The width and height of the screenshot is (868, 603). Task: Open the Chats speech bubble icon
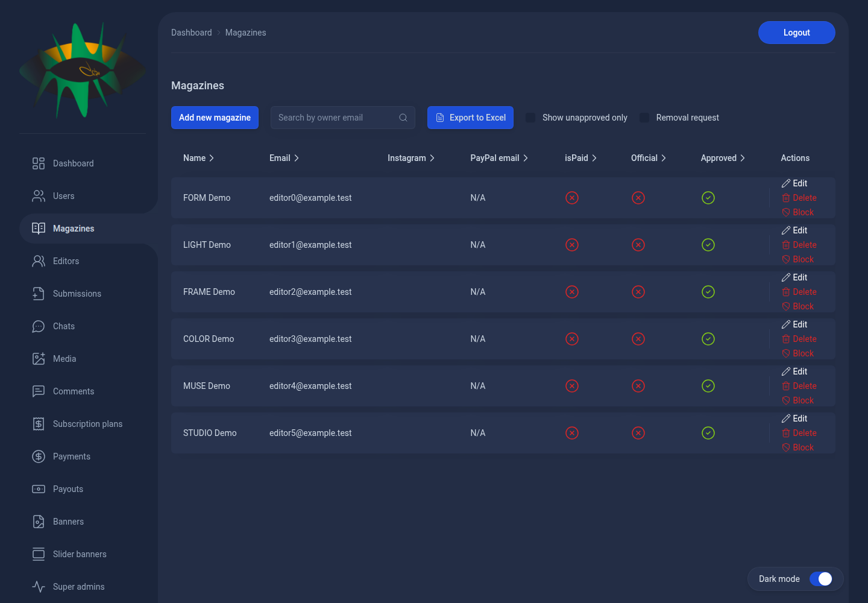(x=39, y=326)
